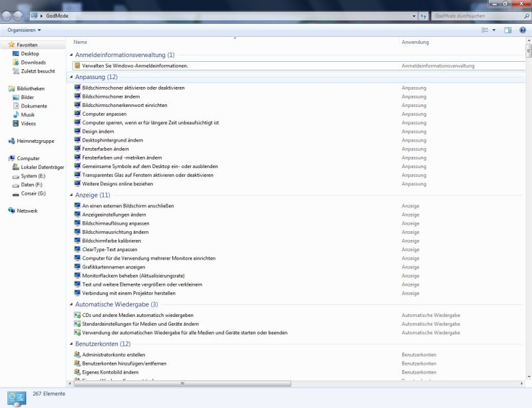Select 'Bildschirmschonerkennwort einrichten' entry
The width and height of the screenshot is (532, 408).
pos(124,106)
